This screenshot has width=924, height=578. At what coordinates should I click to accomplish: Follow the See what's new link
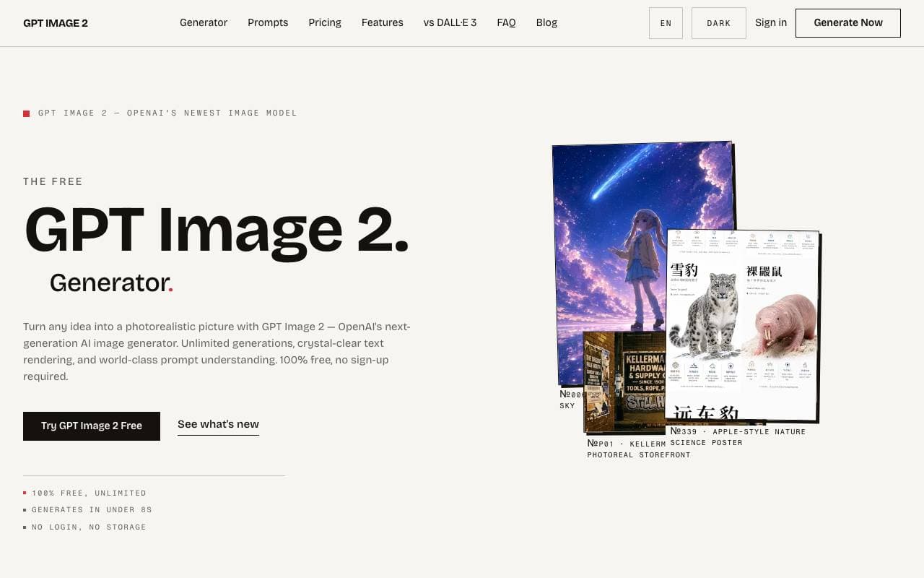click(218, 425)
